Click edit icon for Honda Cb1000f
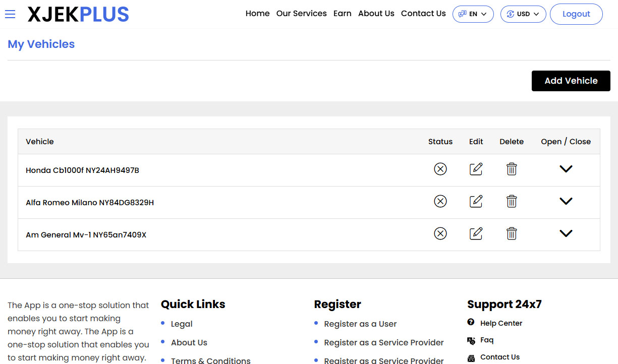The height and width of the screenshot is (364, 618). click(x=476, y=169)
